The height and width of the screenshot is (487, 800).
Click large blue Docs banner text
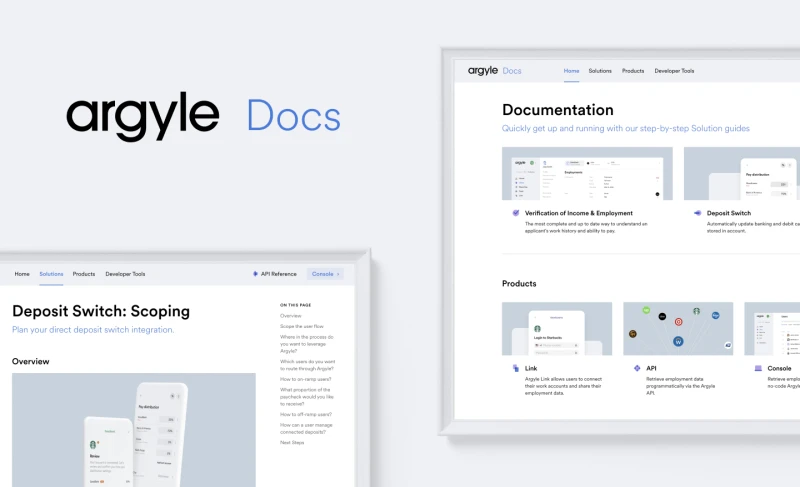(294, 115)
